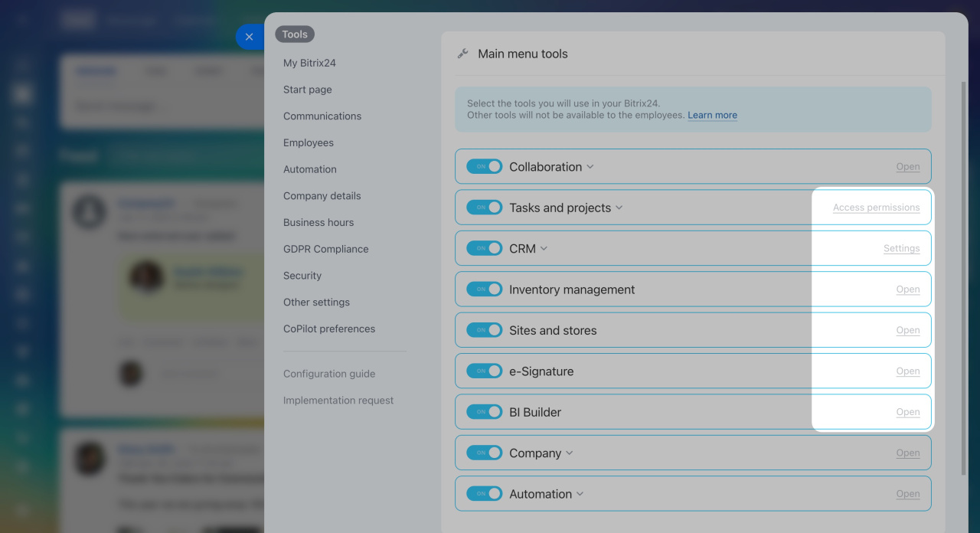Viewport: 980px width, 533px height.
Task: Open CoPilot preferences
Action: 329,329
